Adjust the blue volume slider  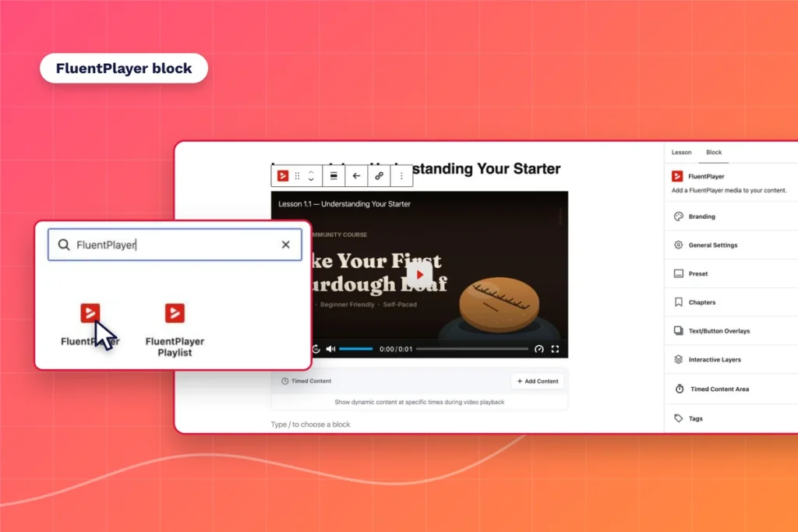355,349
